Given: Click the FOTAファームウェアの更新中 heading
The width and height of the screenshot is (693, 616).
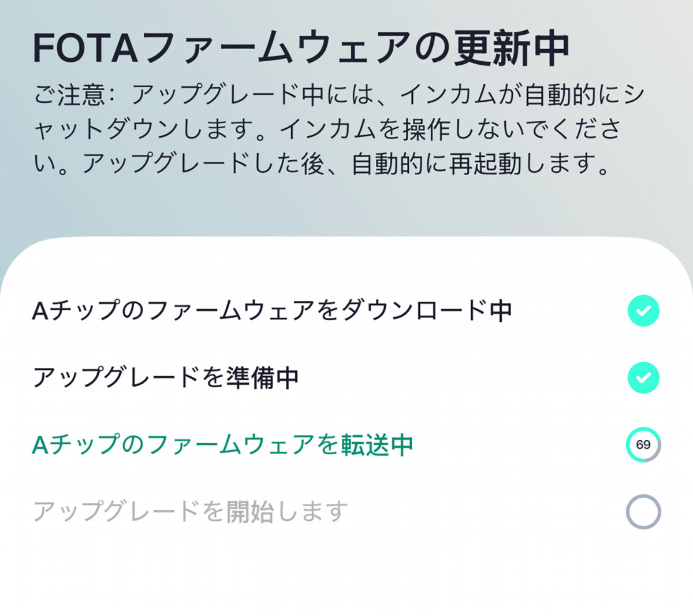Looking at the screenshot, I should (x=301, y=49).
